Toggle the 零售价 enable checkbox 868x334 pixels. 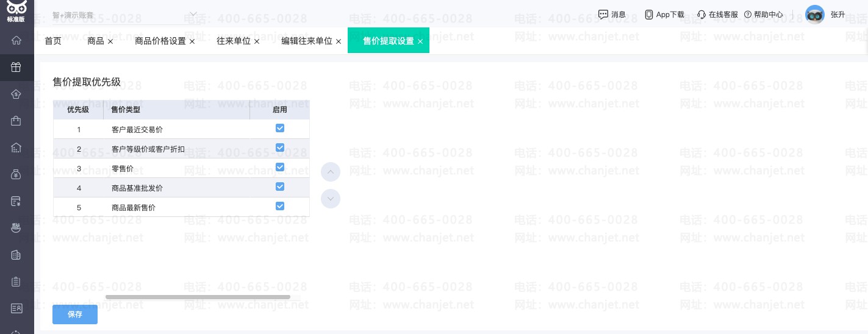280,167
